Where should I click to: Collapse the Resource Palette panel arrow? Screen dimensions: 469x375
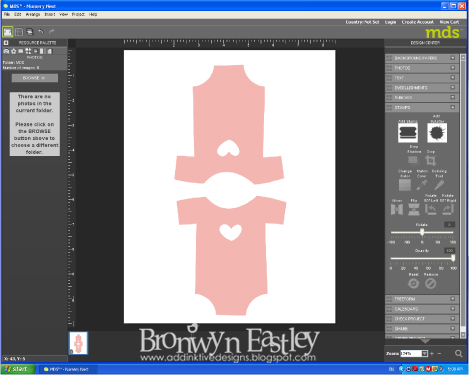(x=6, y=43)
